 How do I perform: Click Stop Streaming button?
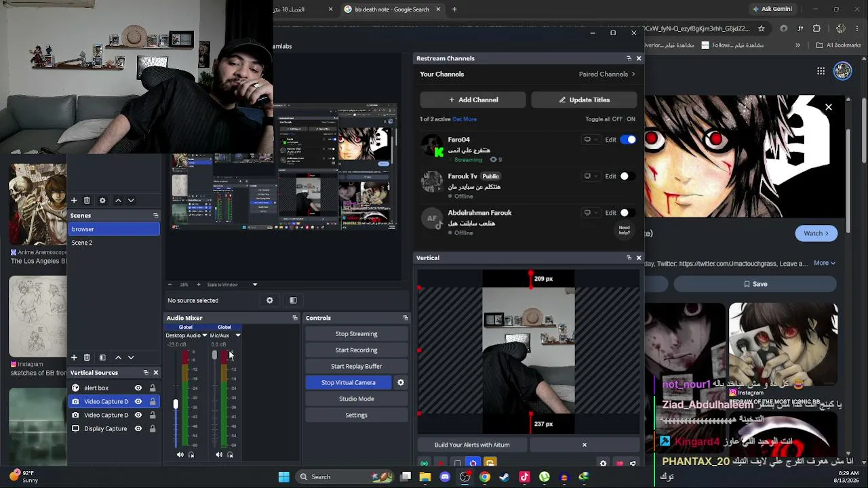(356, 333)
